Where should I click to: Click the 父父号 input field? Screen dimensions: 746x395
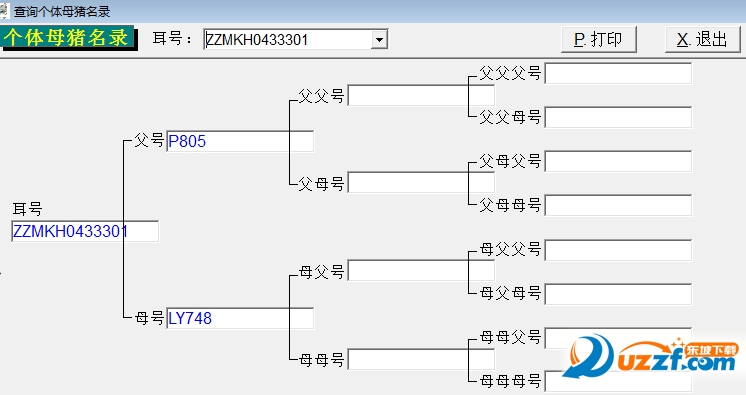click(x=422, y=95)
